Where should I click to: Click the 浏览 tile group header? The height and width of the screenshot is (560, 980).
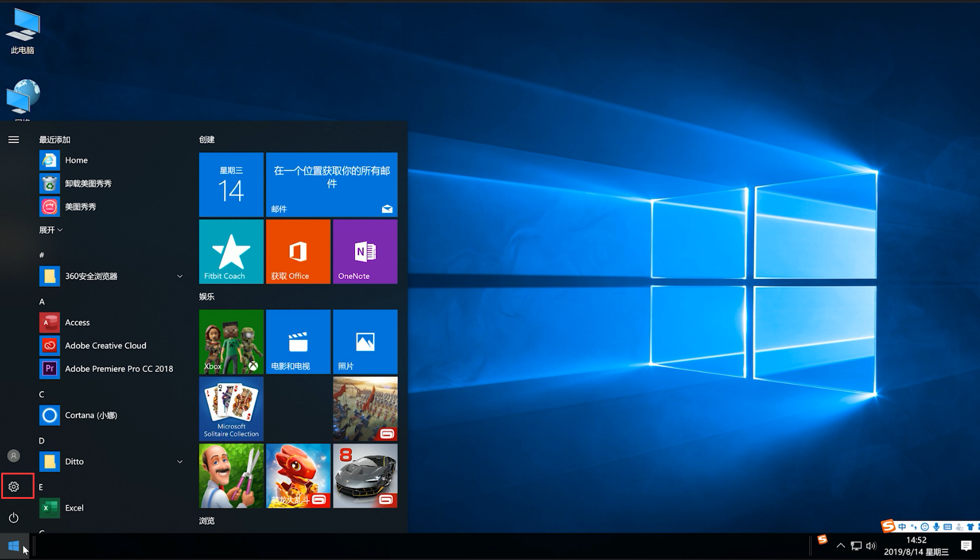pos(207,521)
